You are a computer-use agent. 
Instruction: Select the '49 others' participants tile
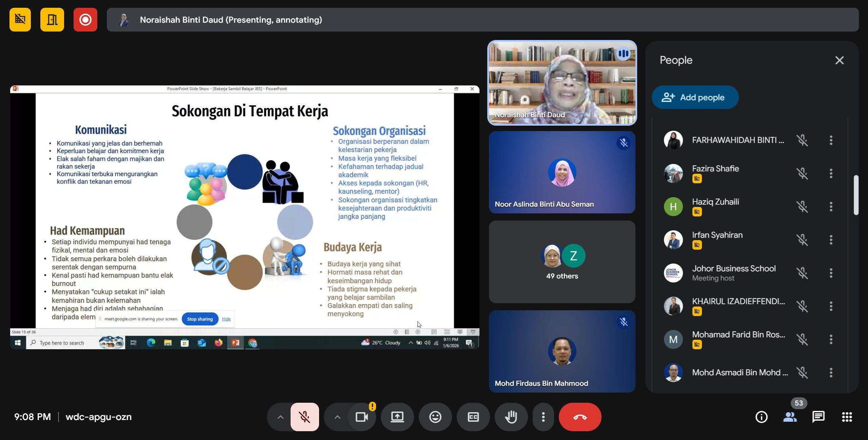coord(562,262)
